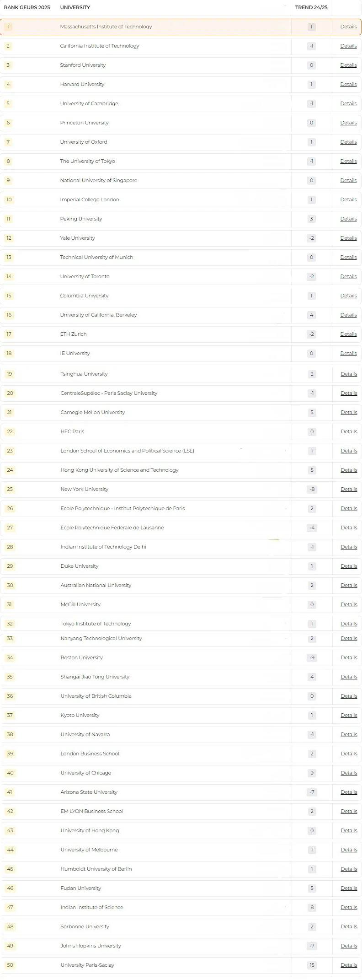Open Details for McGill University
This screenshot has height=980, width=362.
tap(349, 604)
